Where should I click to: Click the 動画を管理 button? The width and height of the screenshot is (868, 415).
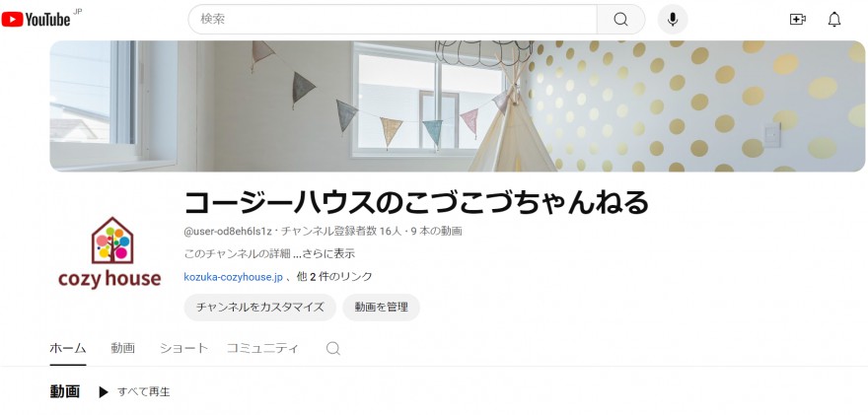click(382, 308)
